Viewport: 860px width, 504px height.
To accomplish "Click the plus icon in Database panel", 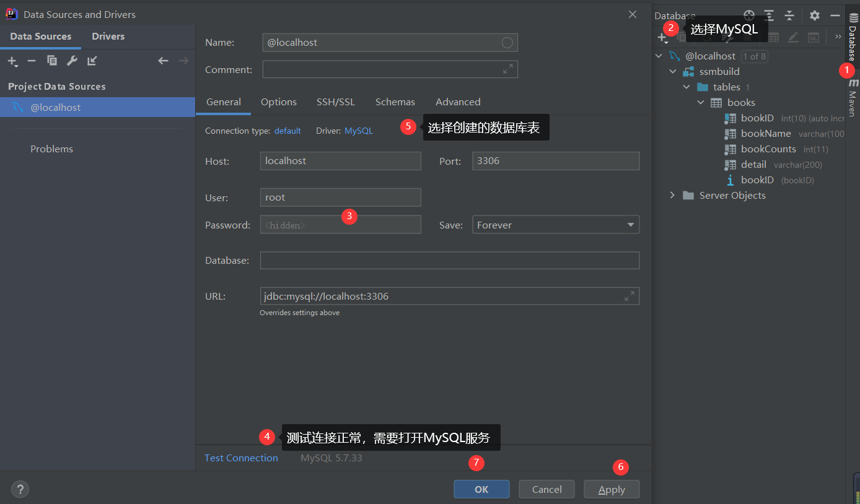I will point(662,38).
